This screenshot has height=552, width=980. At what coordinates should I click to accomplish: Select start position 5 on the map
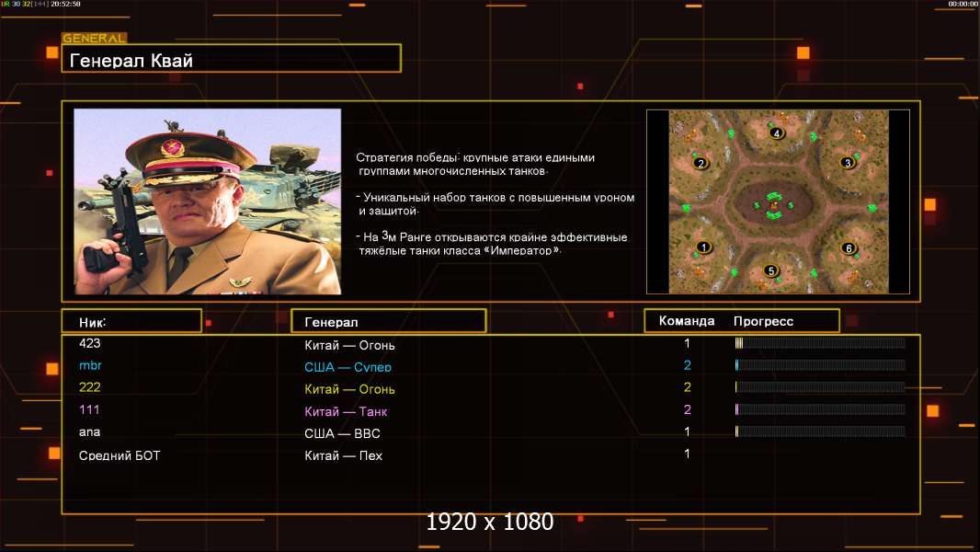(770, 270)
